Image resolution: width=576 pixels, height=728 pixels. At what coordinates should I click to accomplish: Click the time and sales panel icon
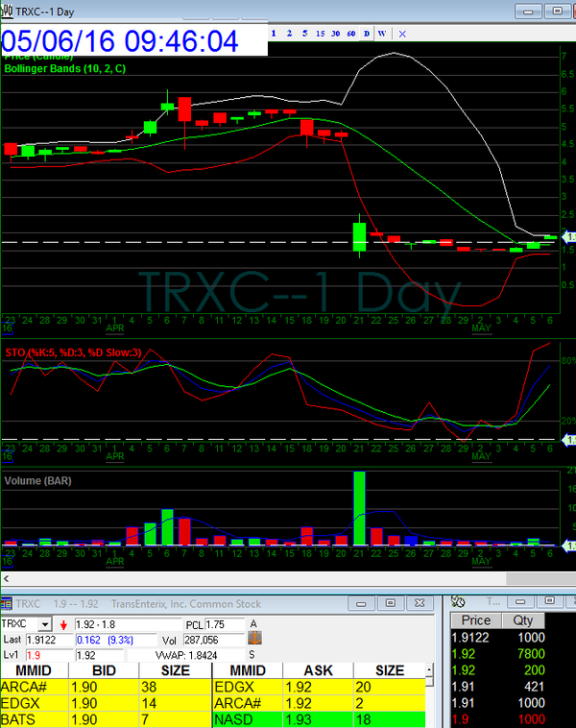tap(458, 602)
